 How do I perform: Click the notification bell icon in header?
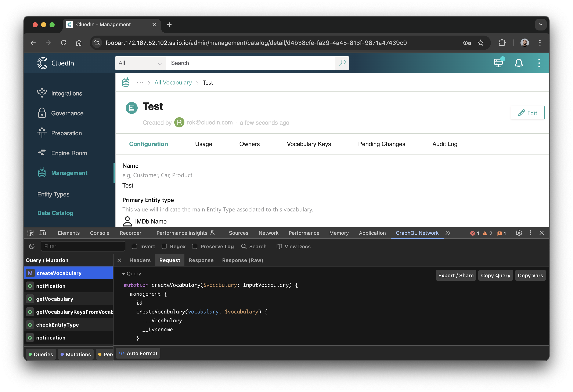[x=519, y=63]
